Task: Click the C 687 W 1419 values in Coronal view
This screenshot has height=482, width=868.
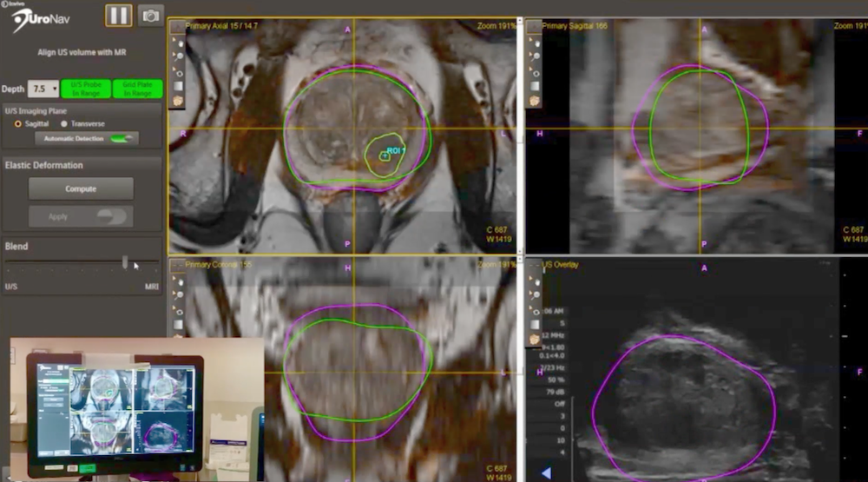Action: (498, 472)
